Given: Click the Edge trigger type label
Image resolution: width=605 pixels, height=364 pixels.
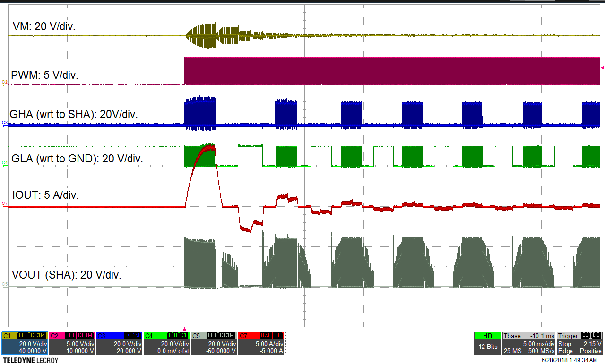Looking at the screenshot, I should (565, 350).
